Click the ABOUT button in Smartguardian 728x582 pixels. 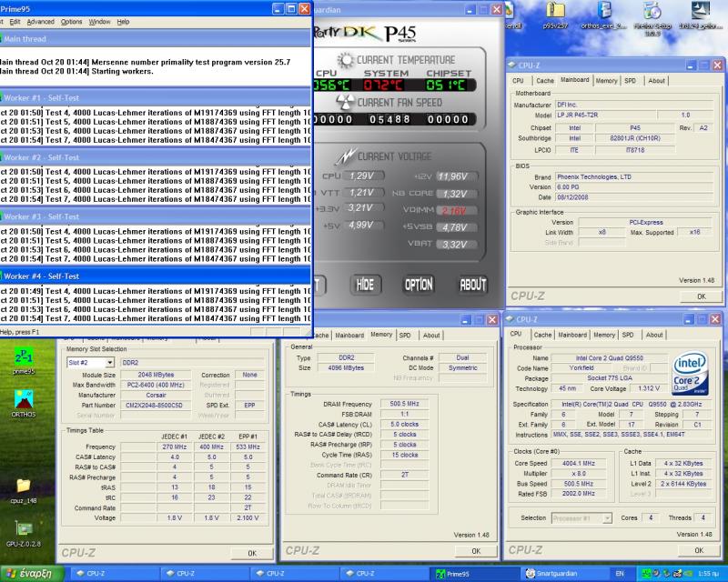tap(473, 285)
